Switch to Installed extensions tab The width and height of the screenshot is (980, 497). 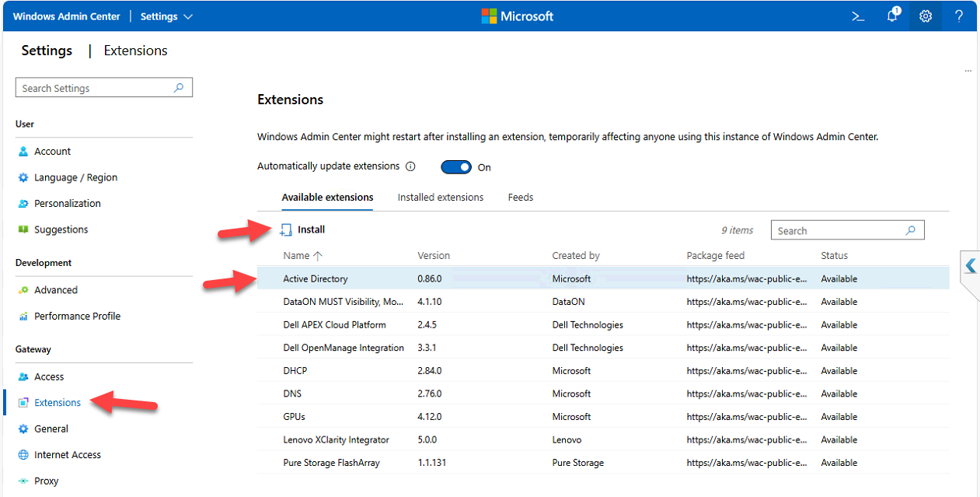[x=441, y=198]
